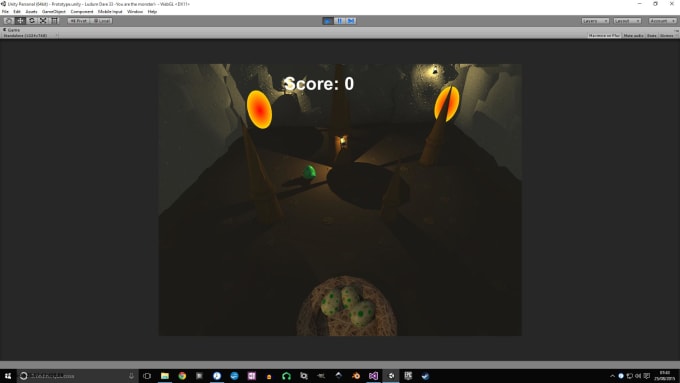Toggle the Stats overlay
The width and height of the screenshot is (680, 383).
(x=651, y=36)
